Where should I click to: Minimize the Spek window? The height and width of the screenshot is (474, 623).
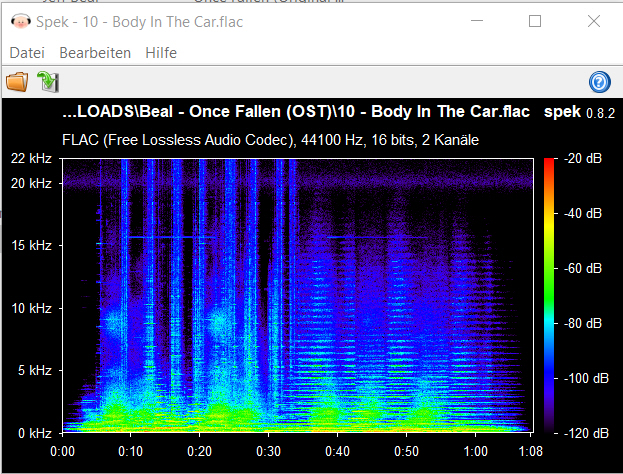(477, 21)
